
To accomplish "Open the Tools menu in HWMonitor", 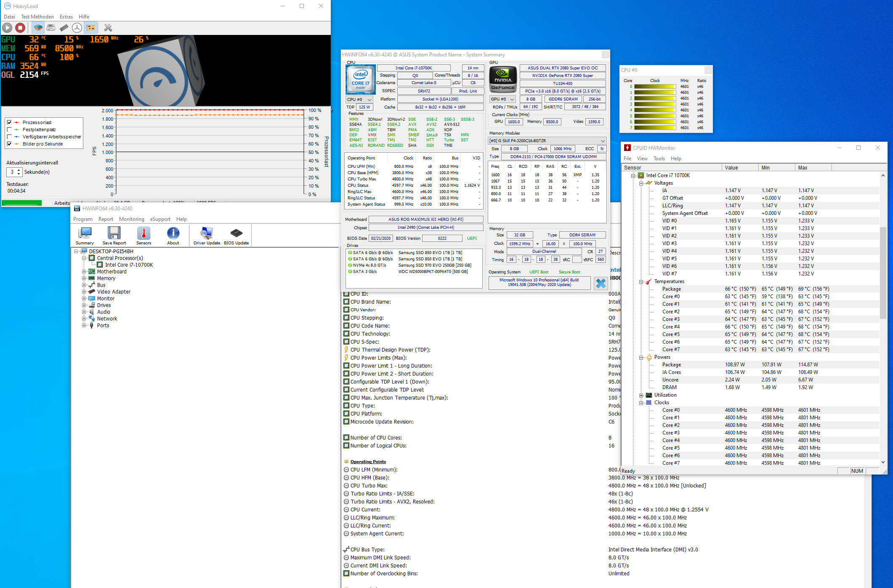I will click(659, 159).
